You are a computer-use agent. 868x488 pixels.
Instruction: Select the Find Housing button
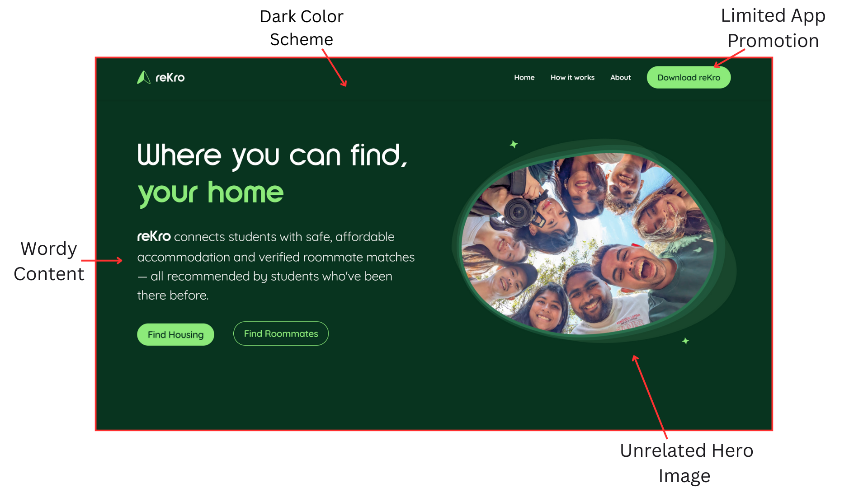tap(175, 334)
